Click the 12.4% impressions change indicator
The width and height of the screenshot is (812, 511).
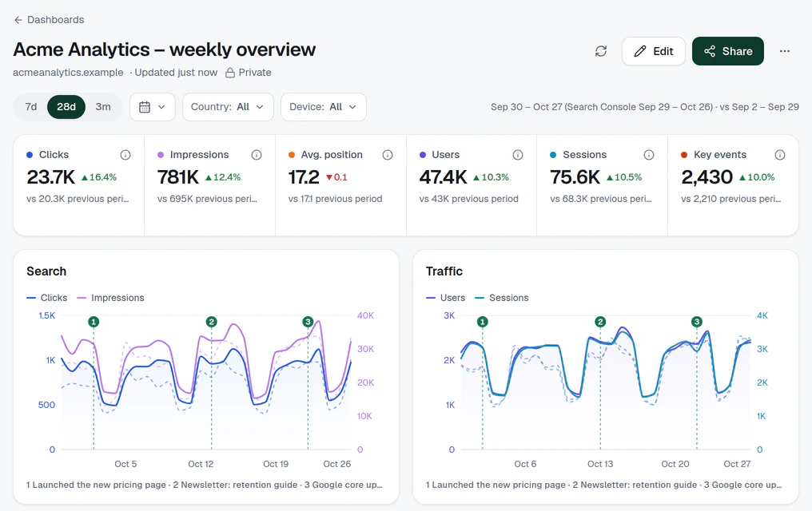tap(223, 177)
